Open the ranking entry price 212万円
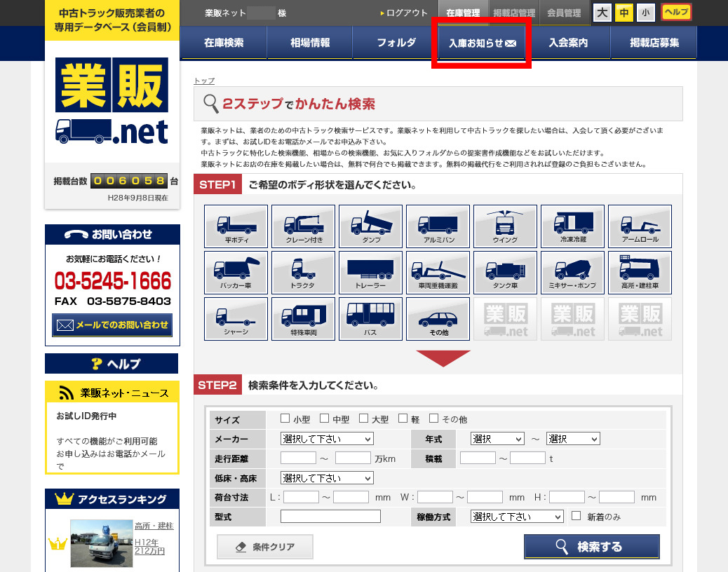This screenshot has width=728, height=572. 149,551
